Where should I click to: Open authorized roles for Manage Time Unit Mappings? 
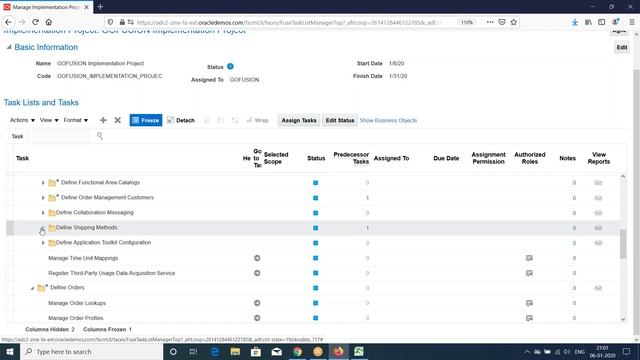coord(529,258)
